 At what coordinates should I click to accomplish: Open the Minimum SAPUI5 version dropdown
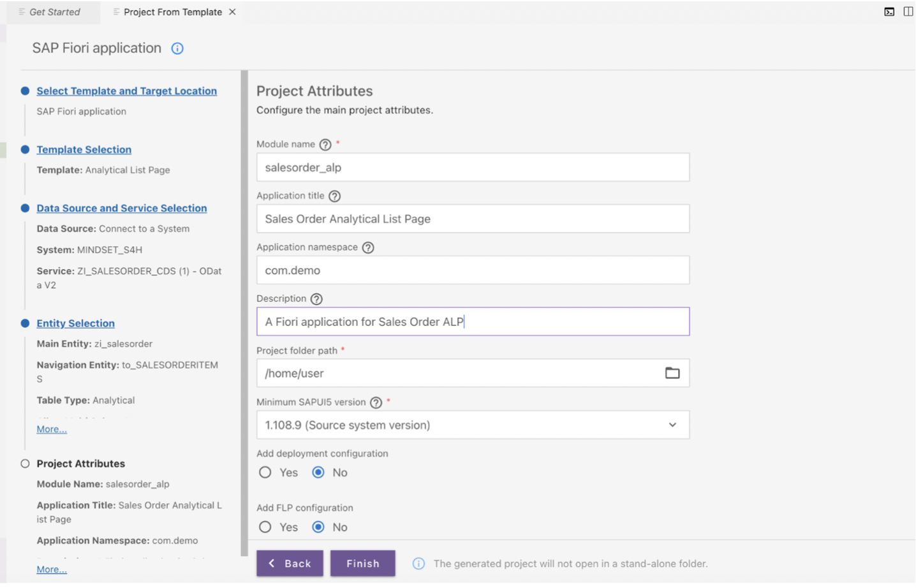tap(473, 425)
